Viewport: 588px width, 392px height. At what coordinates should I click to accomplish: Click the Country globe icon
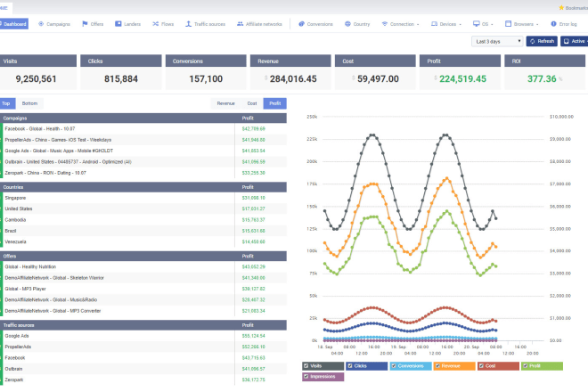click(x=347, y=24)
